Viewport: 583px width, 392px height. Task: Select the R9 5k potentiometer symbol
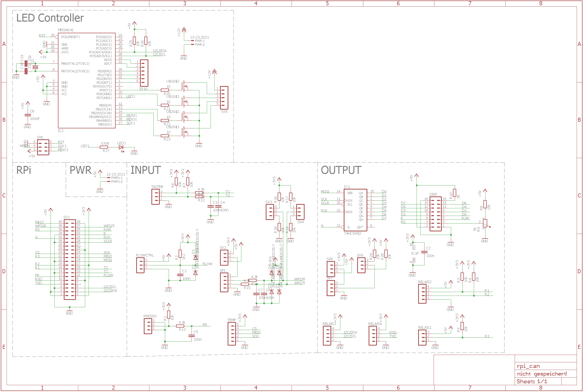click(485, 223)
